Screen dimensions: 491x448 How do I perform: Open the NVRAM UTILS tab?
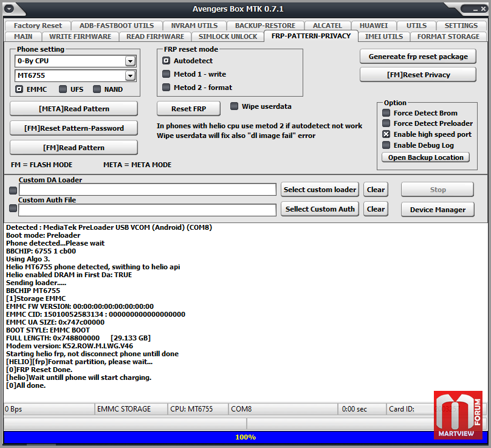[x=194, y=26]
